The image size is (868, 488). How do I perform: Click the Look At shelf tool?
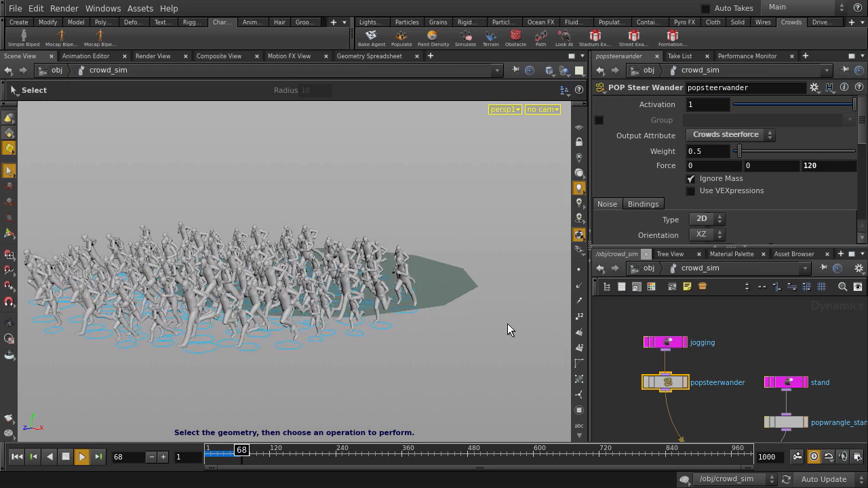(x=564, y=37)
